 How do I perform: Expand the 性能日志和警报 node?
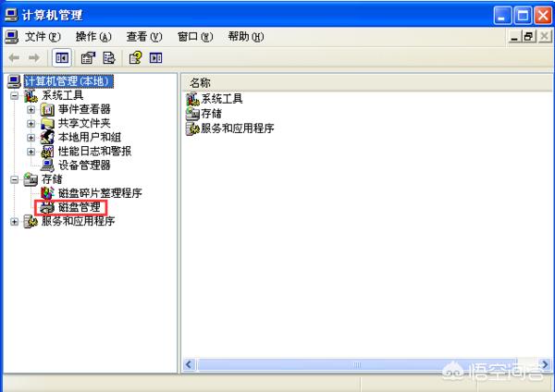pyautogui.click(x=31, y=152)
